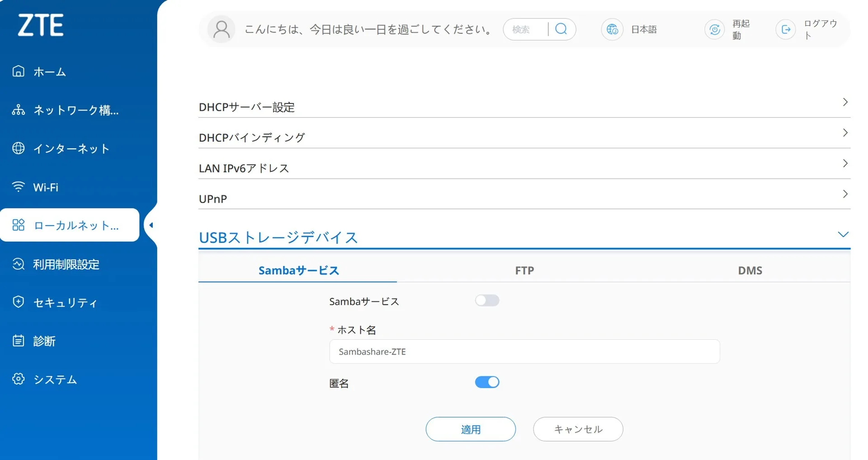Click the user profile avatar icon

point(221,29)
